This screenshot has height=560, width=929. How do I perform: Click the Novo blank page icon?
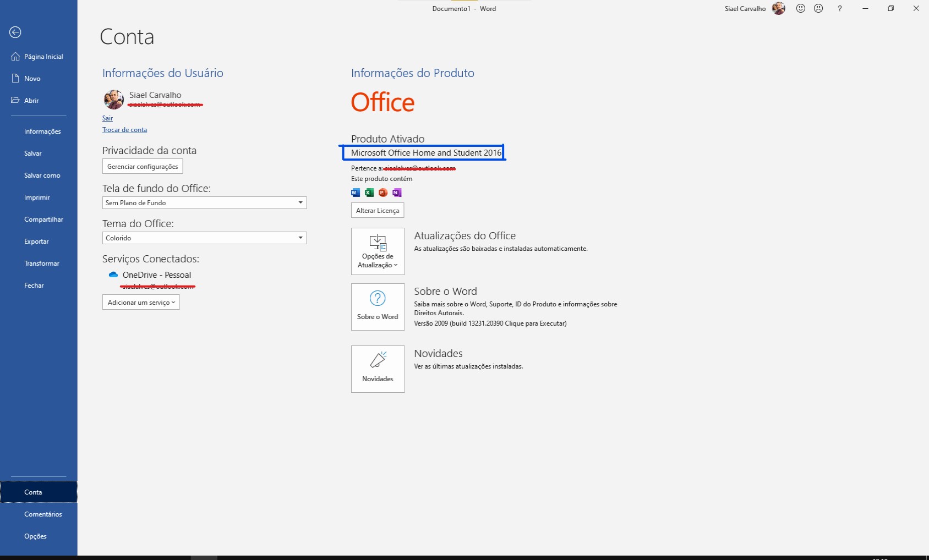(x=15, y=79)
